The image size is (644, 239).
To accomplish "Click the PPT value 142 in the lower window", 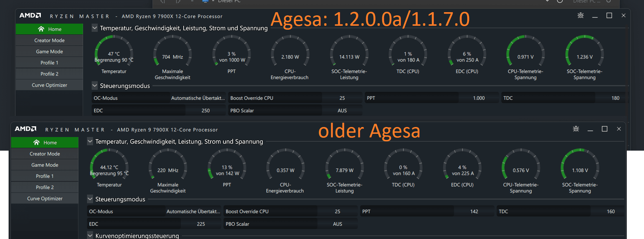I will point(474,211).
